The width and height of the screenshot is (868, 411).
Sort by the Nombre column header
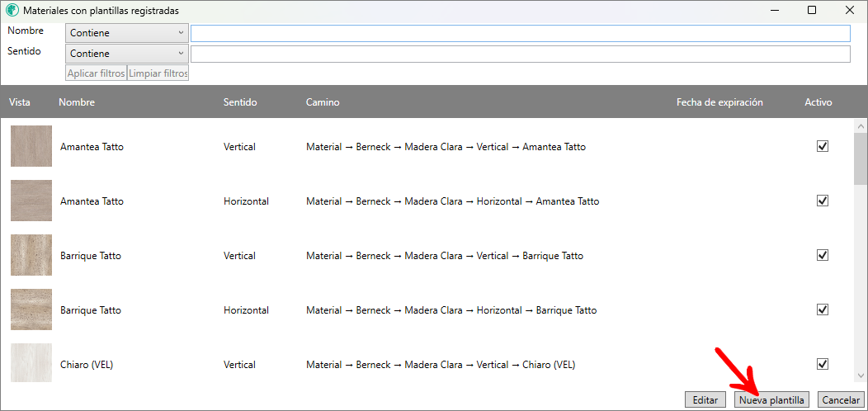pos(77,102)
